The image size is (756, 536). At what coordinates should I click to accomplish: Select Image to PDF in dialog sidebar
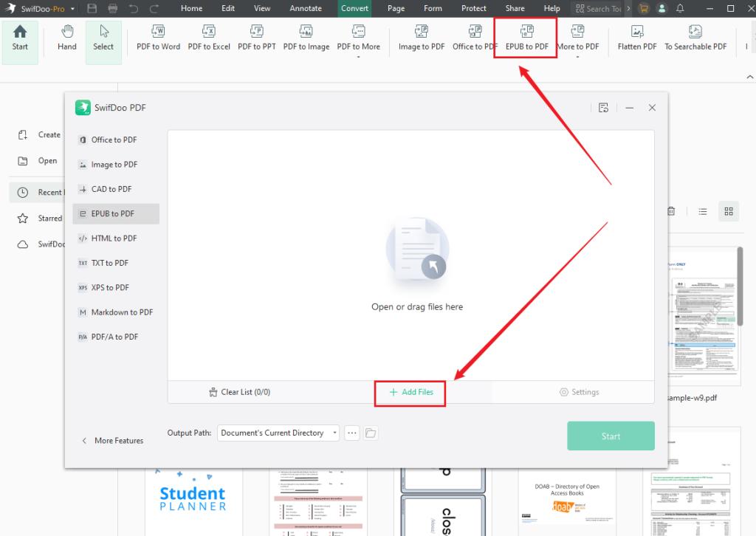pyautogui.click(x=116, y=165)
